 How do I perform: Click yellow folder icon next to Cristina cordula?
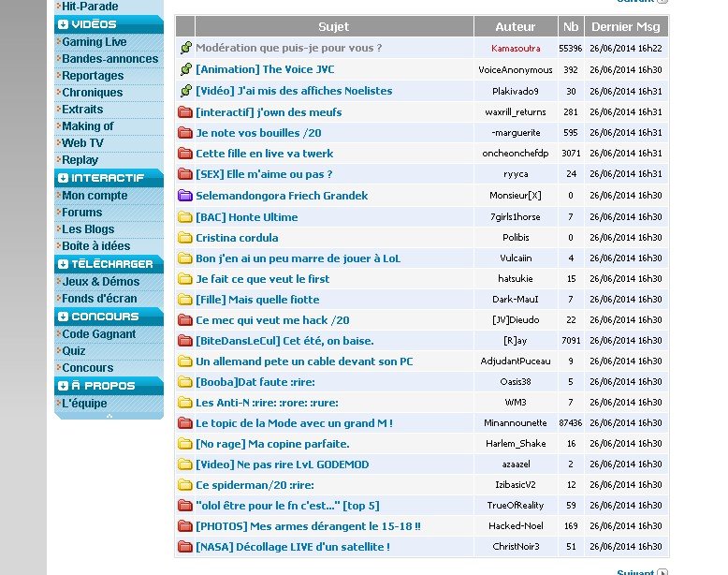click(x=185, y=238)
